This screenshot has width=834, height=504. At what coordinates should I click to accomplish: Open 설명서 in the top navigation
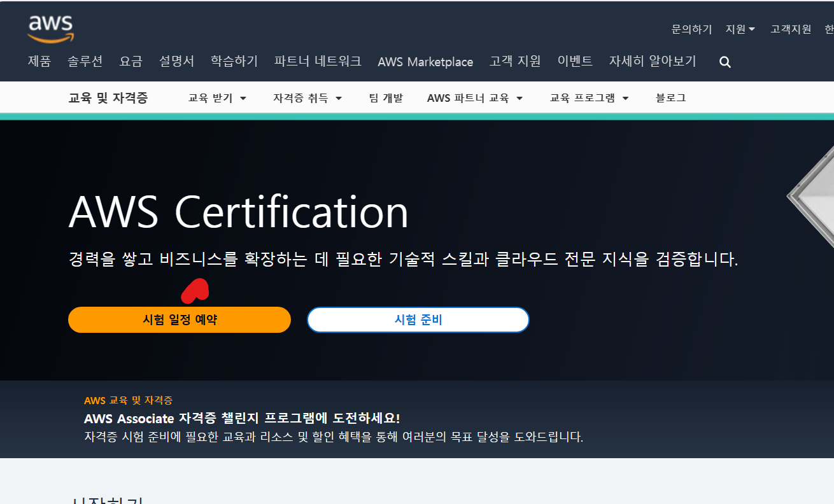pyautogui.click(x=176, y=61)
